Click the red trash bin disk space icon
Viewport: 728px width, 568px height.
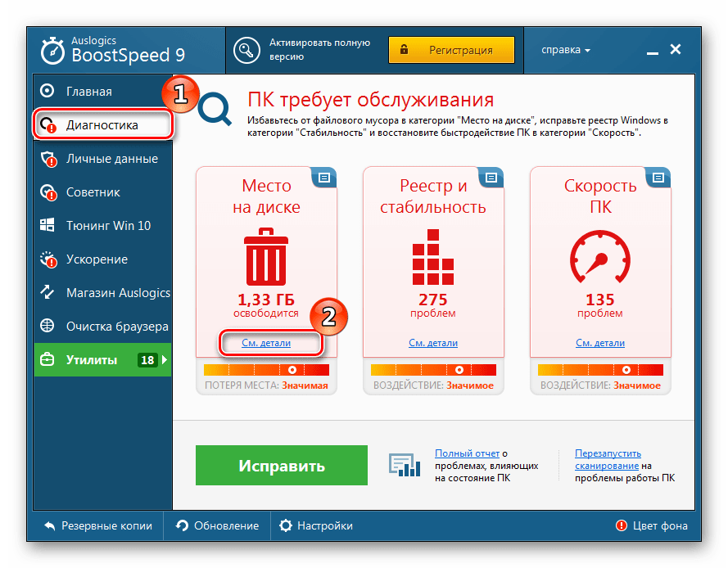coord(265,257)
